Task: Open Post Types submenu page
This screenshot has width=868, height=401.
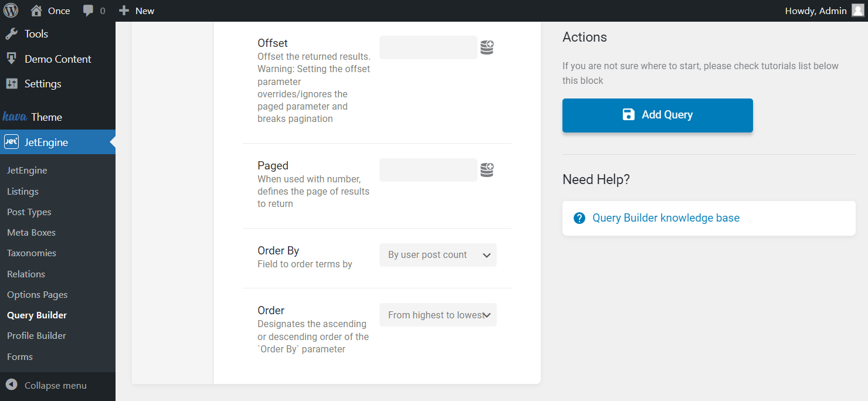Action: click(29, 212)
